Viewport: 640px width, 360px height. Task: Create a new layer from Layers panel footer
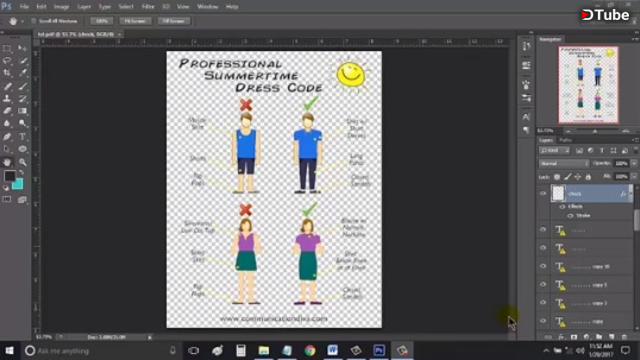[x=611, y=337]
